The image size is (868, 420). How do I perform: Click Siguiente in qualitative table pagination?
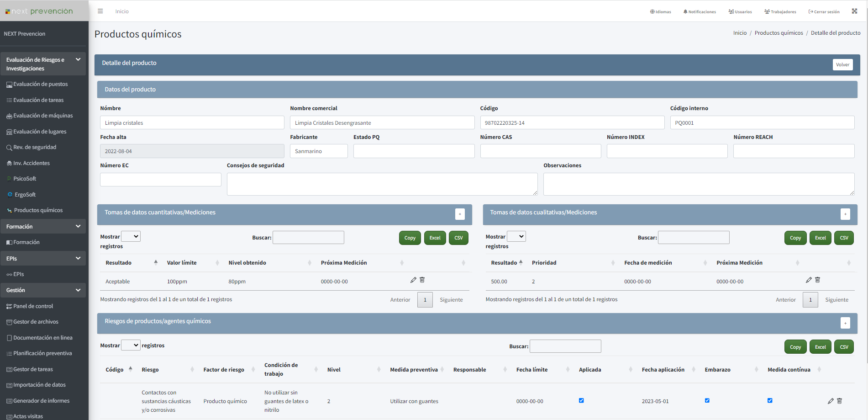[836, 300]
